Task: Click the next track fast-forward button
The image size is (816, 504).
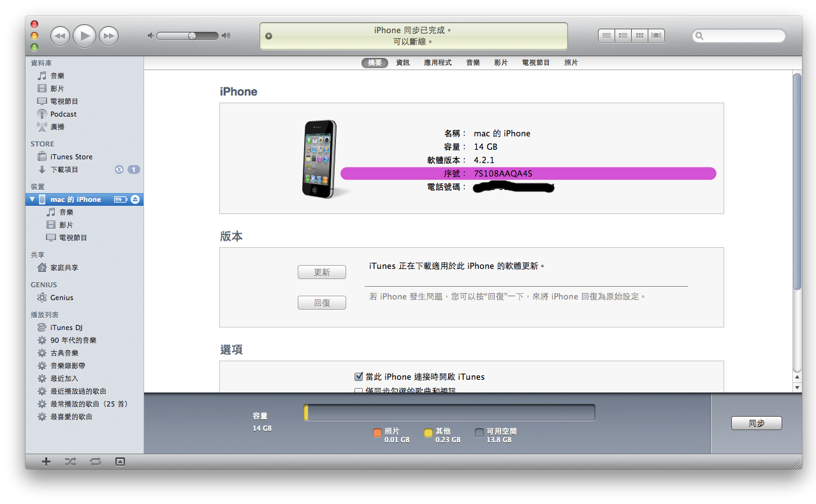Action: click(109, 36)
